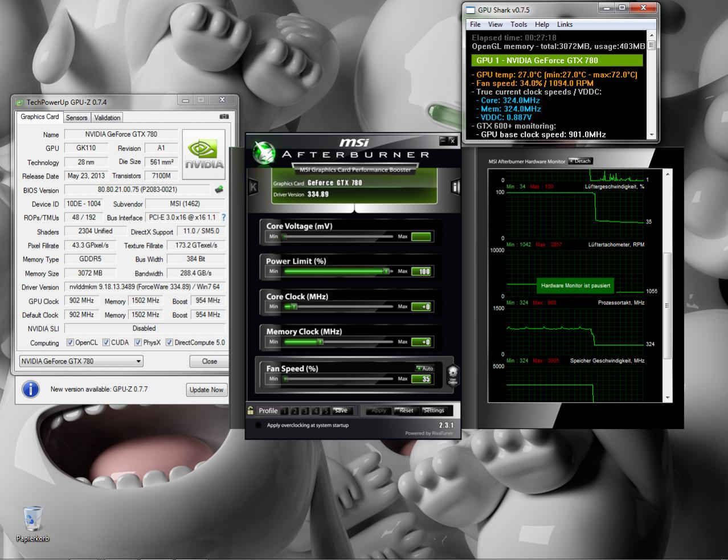728x560 pixels.
Task: Click the Update Now button
Action: (207, 390)
